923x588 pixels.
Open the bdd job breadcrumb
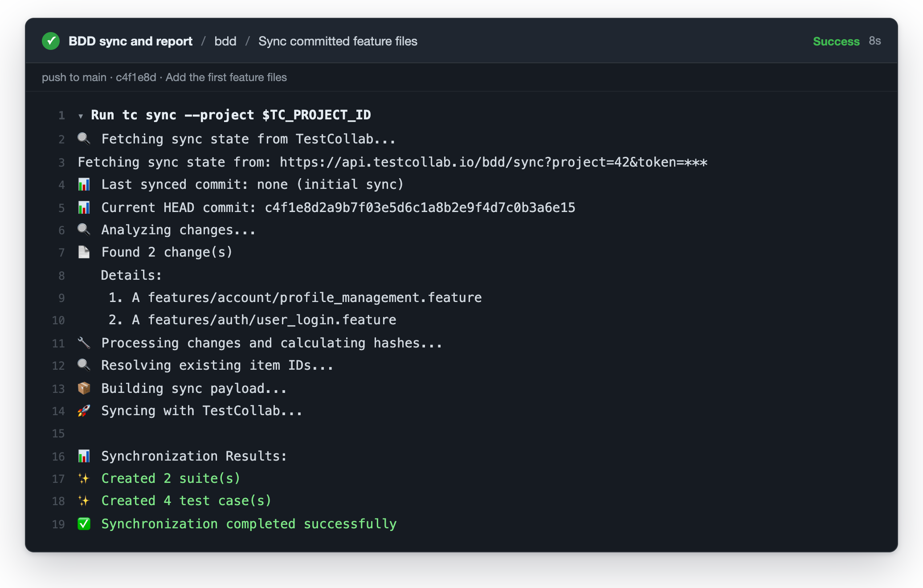(225, 41)
